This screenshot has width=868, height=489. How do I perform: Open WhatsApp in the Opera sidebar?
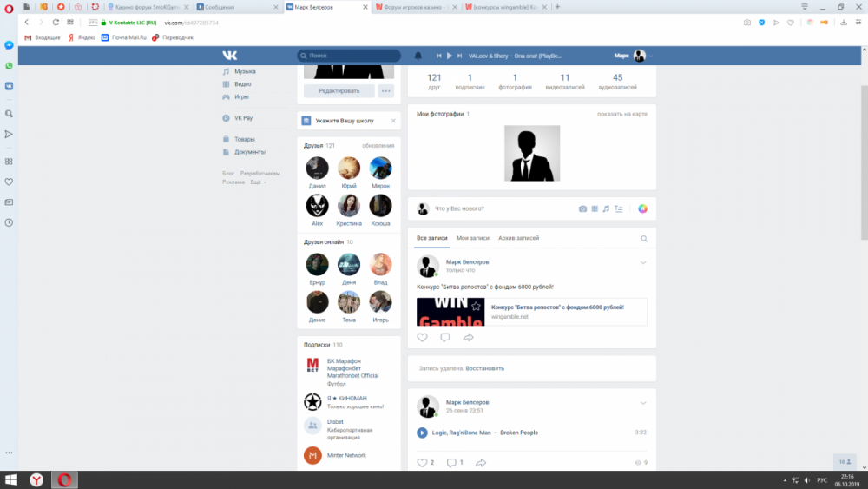[9, 65]
